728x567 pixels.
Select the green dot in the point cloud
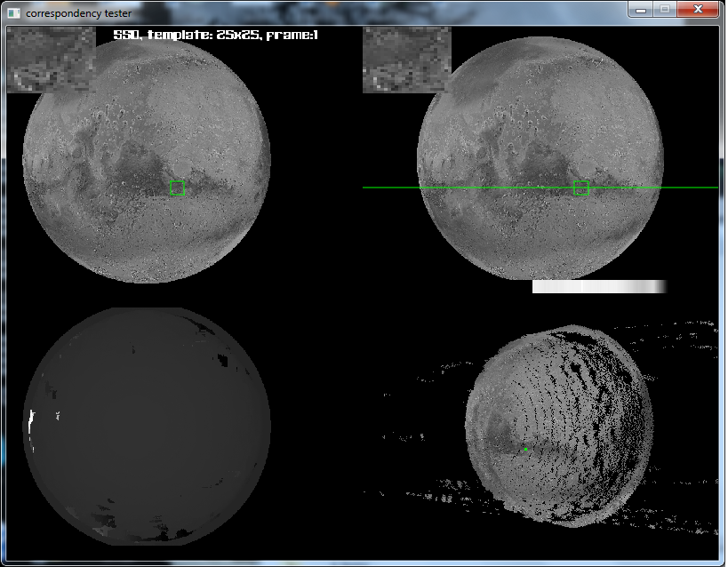pos(525,450)
